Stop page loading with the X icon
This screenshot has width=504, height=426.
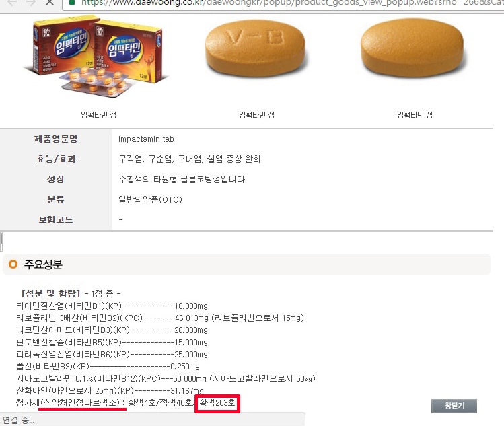[50, 3]
